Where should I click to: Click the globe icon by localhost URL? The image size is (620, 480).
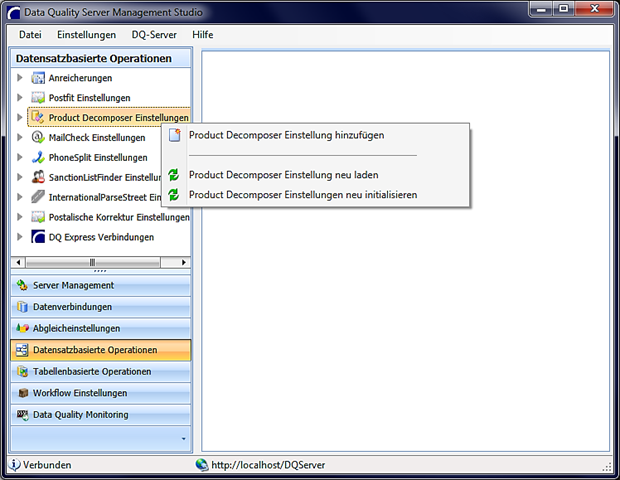point(202,465)
